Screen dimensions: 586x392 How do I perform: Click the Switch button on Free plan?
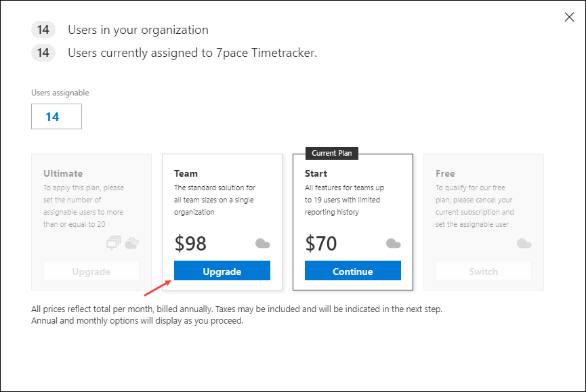tap(484, 271)
